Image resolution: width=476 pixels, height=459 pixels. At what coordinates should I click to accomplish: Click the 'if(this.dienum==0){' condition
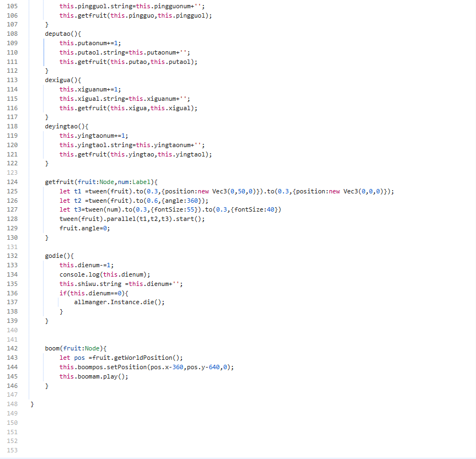94,293
